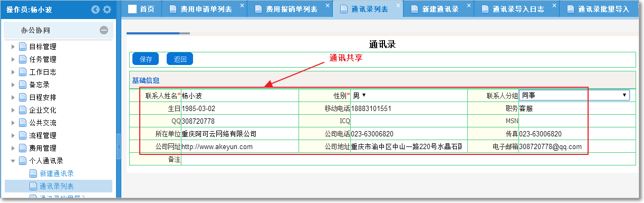Screen dimensions: 644x203
Task: Expand the 工作日志 tree node
Action: [x=13, y=72]
